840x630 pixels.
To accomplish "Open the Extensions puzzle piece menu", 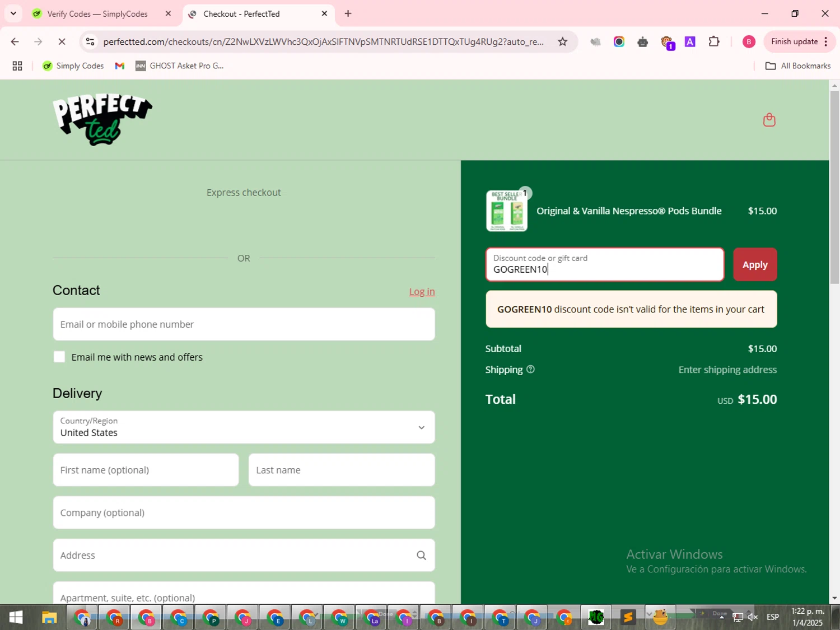I will click(714, 41).
